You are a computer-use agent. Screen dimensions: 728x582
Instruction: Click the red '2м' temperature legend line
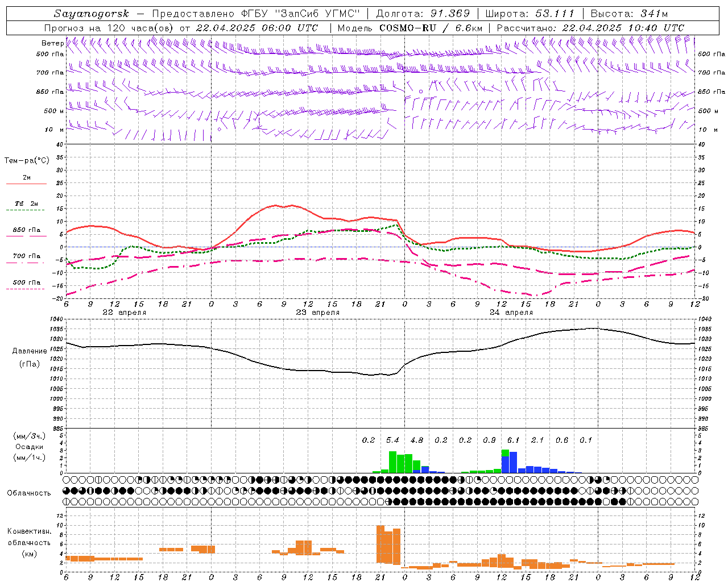26,184
